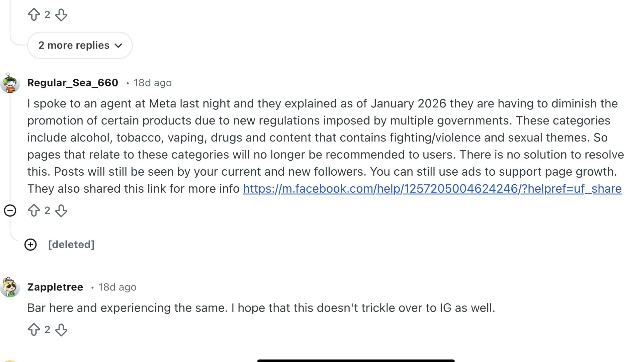Open Zappletree username profile
The width and height of the screenshot is (644, 362).
coord(55,287)
